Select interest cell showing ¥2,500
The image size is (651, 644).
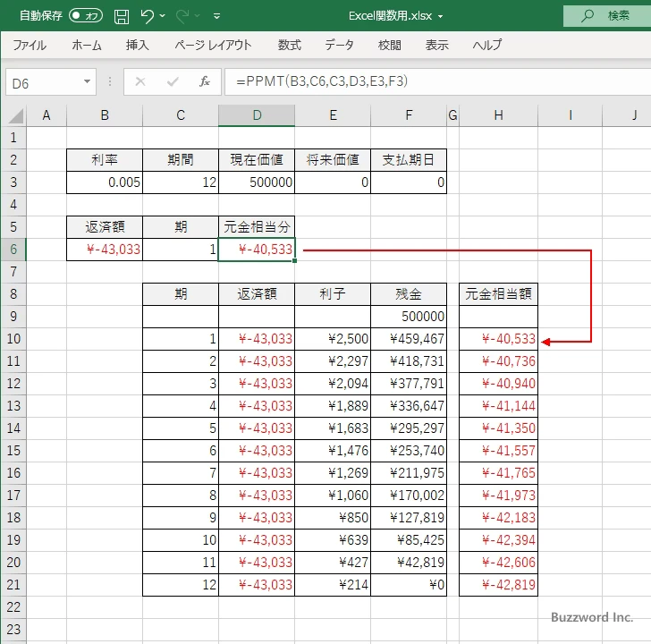(333, 339)
